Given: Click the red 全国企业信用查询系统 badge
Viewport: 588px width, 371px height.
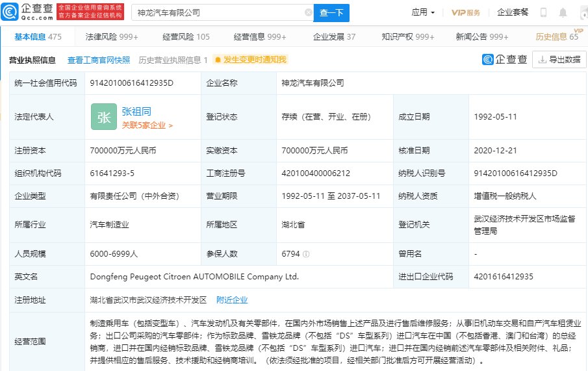Looking at the screenshot, I should tap(90, 12).
